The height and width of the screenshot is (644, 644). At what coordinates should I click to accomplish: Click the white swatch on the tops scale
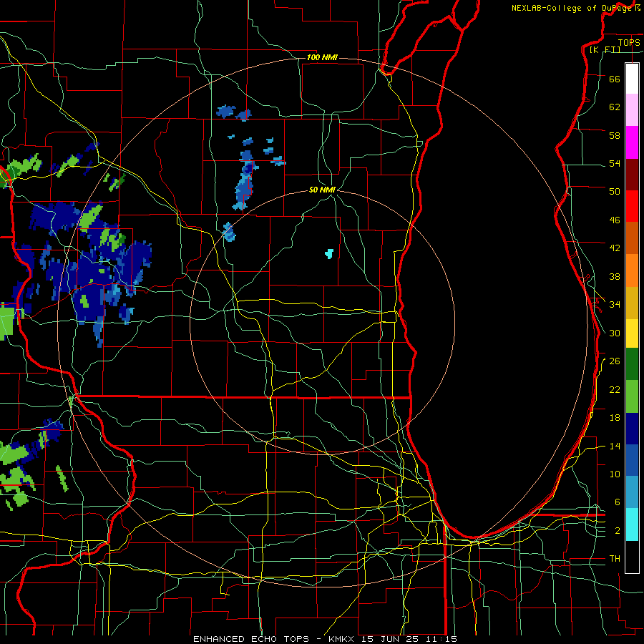[632, 79]
